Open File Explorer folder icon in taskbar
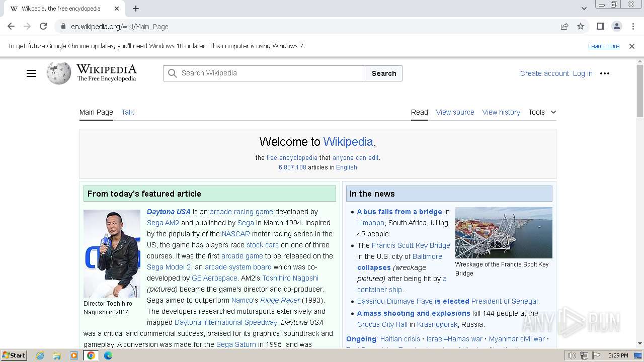This screenshot has height=362, width=644. (x=57, y=355)
